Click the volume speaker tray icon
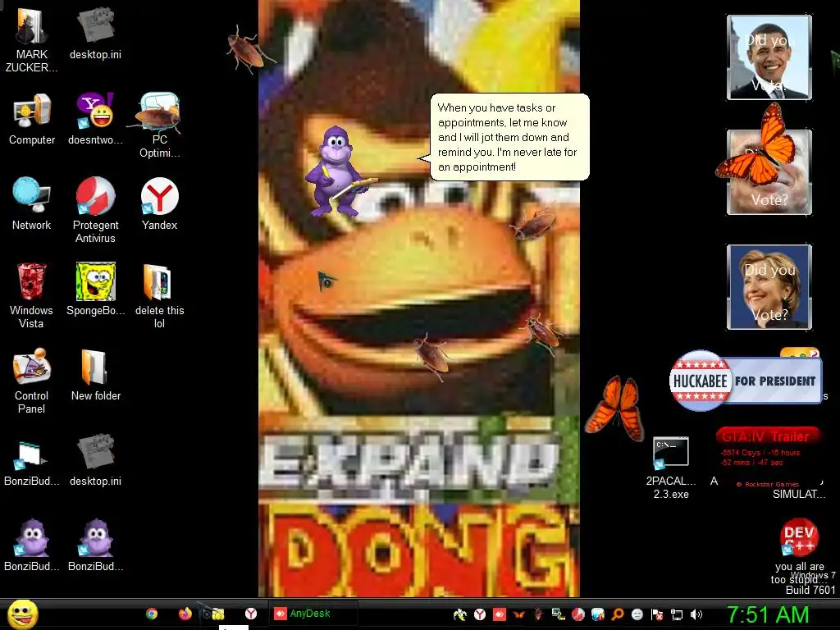This screenshot has width=840, height=630. point(696,614)
